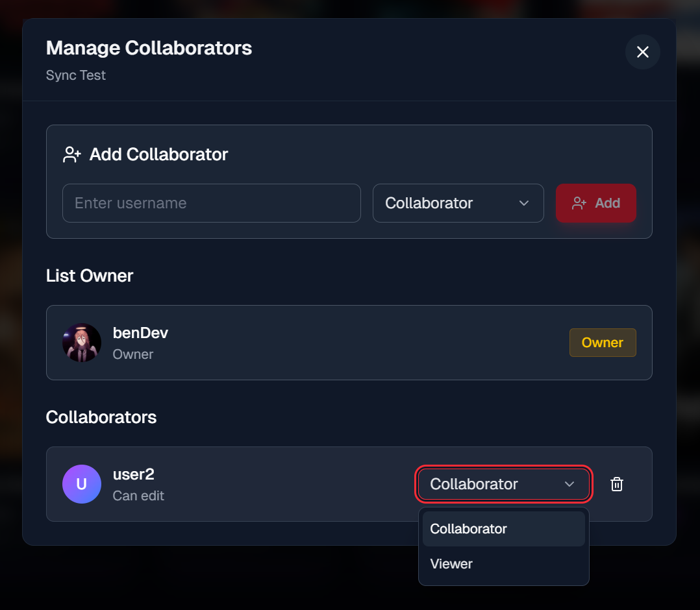Click the yellow Owner badge

click(x=603, y=343)
